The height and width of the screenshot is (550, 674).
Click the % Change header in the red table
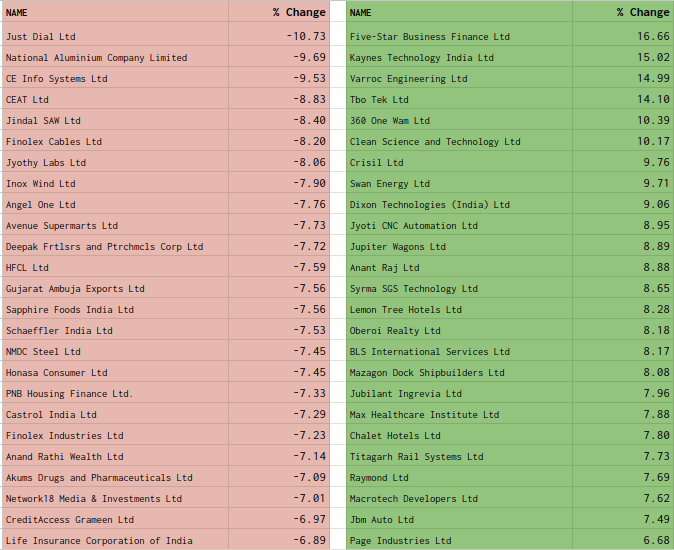pos(279,12)
